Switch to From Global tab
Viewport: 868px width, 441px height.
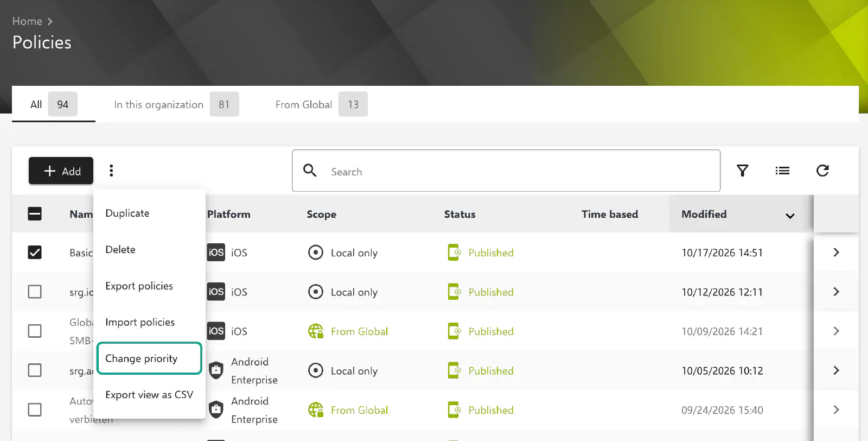321,104
